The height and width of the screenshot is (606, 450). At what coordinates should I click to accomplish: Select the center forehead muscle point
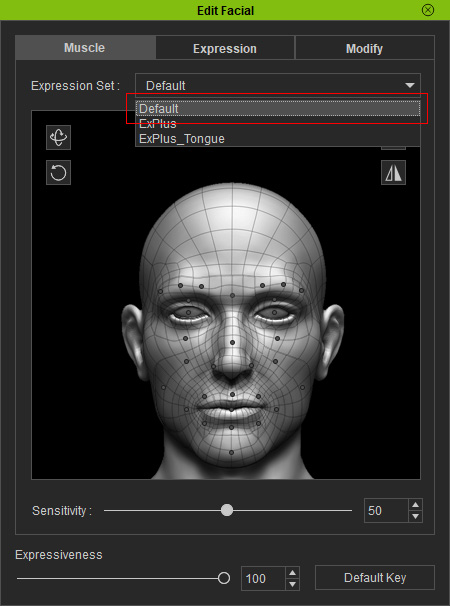pyautogui.click(x=232, y=295)
